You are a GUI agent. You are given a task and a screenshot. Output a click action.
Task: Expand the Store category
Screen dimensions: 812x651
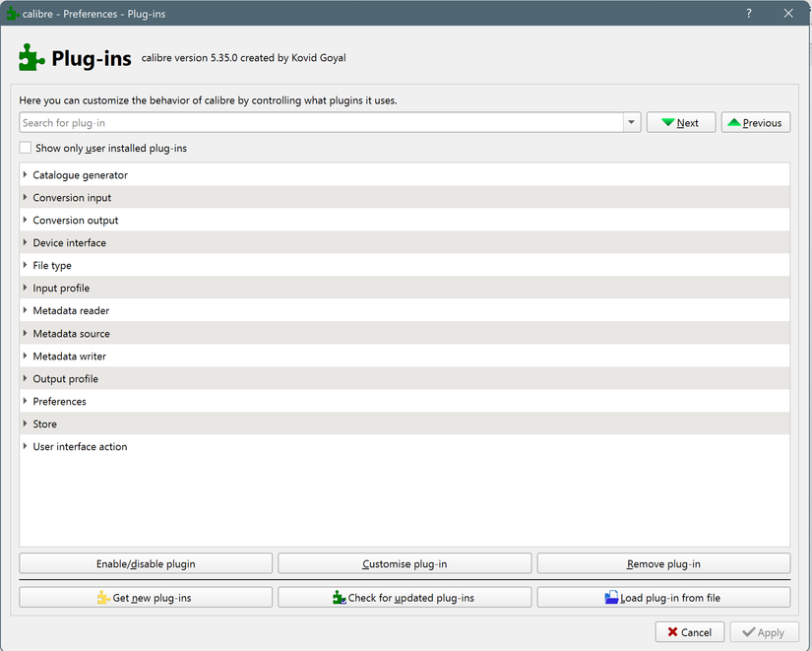pyautogui.click(x=25, y=423)
